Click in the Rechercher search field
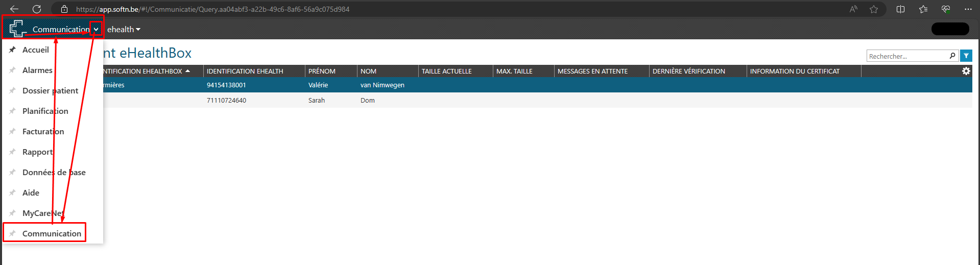 (x=907, y=56)
